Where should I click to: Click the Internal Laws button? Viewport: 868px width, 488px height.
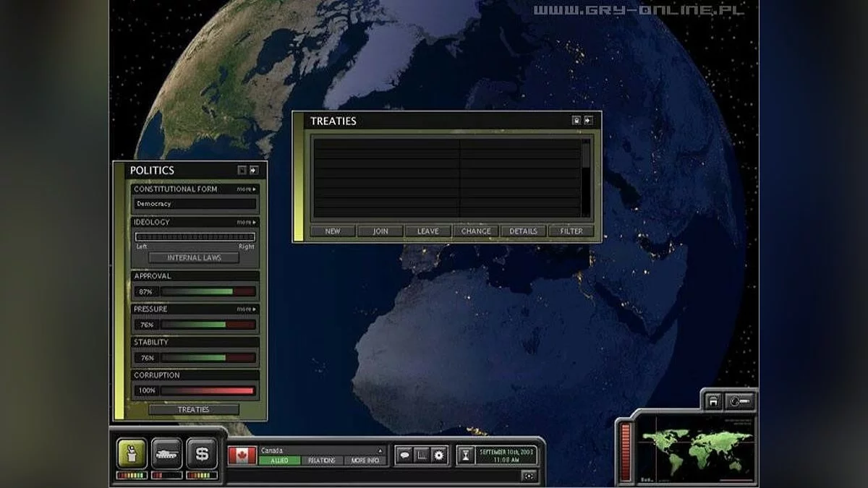(194, 257)
